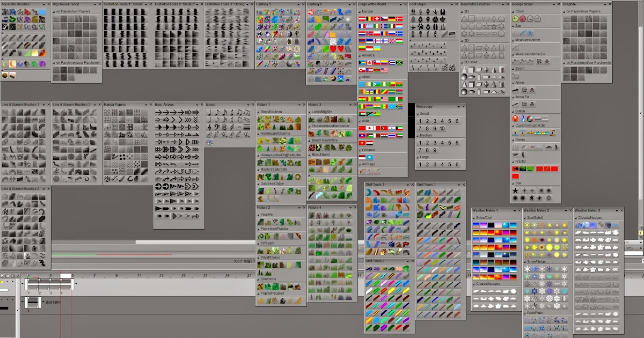644x338 pixels.
Task: Collapse the Africa flags section
Action: coord(360,77)
